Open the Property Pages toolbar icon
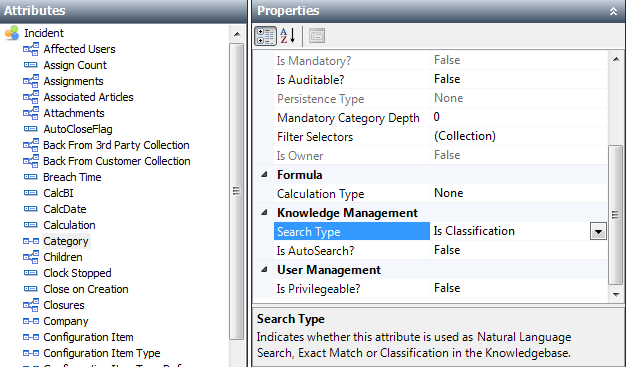 click(x=317, y=36)
